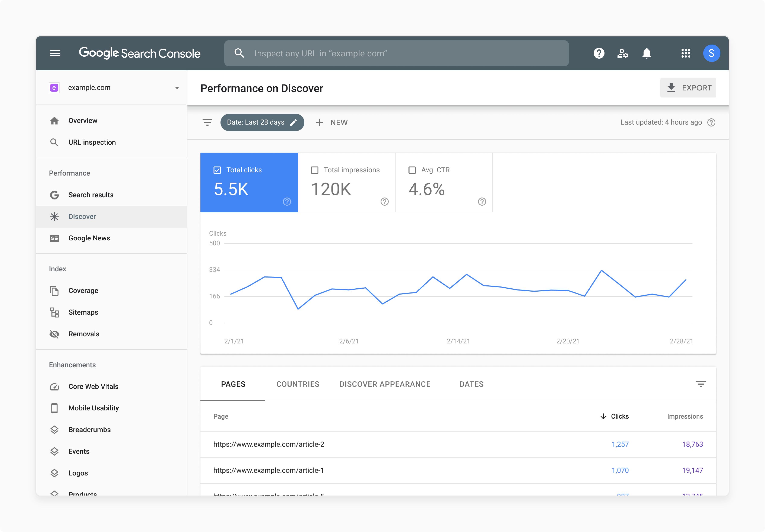Click the Mobile Usability phone icon
Image resolution: width=765 pixels, height=532 pixels.
(54, 408)
